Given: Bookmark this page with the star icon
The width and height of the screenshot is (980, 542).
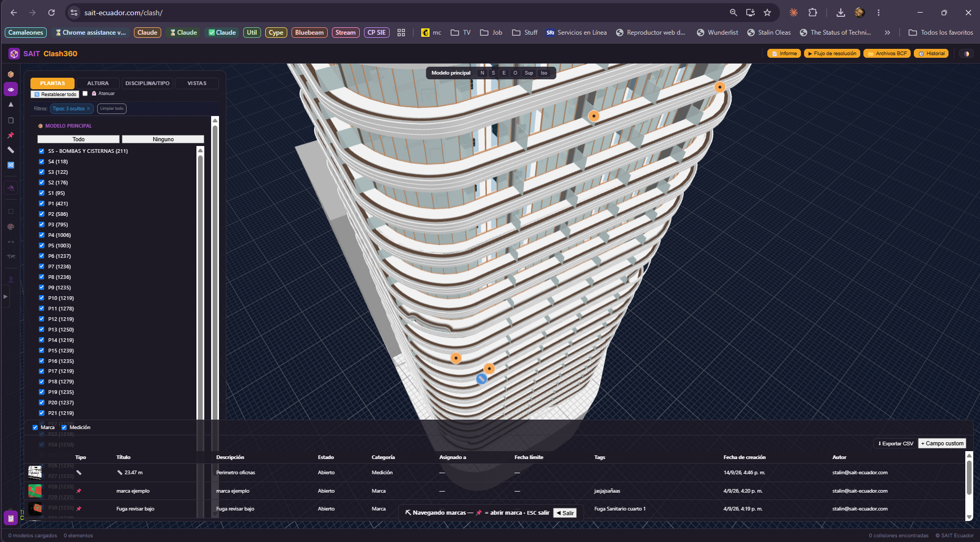Looking at the screenshot, I should click(x=767, y=13).
